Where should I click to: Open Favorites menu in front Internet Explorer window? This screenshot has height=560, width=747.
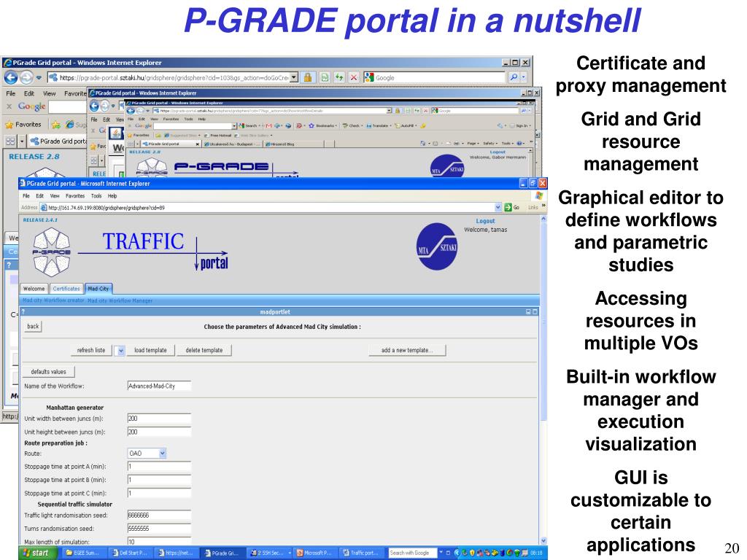coord(75,195)
